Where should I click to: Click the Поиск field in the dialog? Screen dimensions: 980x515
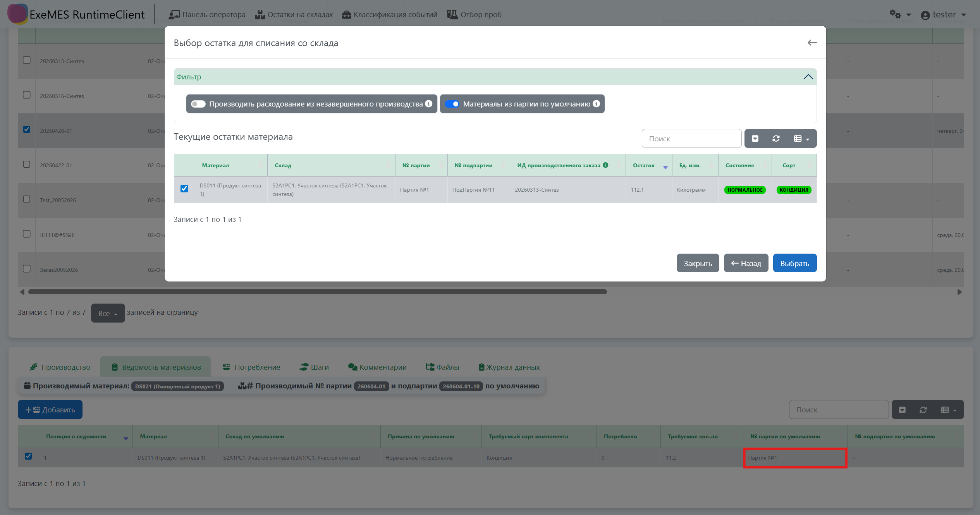(691, 139)
